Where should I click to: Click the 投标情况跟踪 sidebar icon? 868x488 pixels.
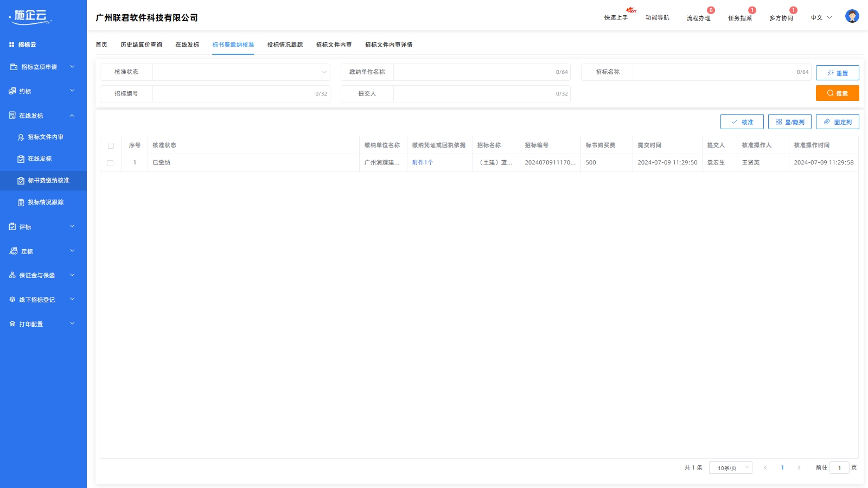coord(21,202)
